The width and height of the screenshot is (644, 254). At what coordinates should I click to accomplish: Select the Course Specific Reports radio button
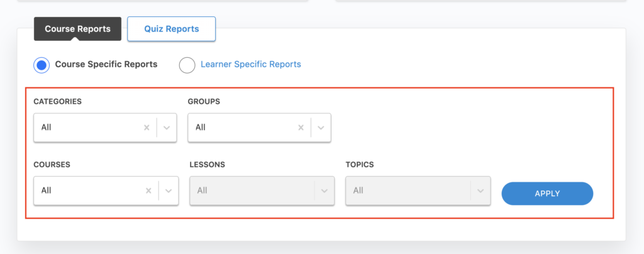tap(42, 65)
